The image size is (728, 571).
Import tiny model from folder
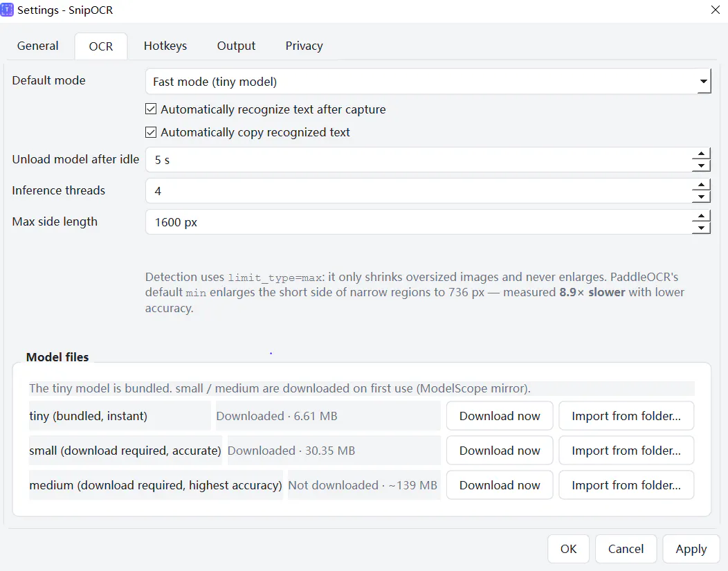626,416
